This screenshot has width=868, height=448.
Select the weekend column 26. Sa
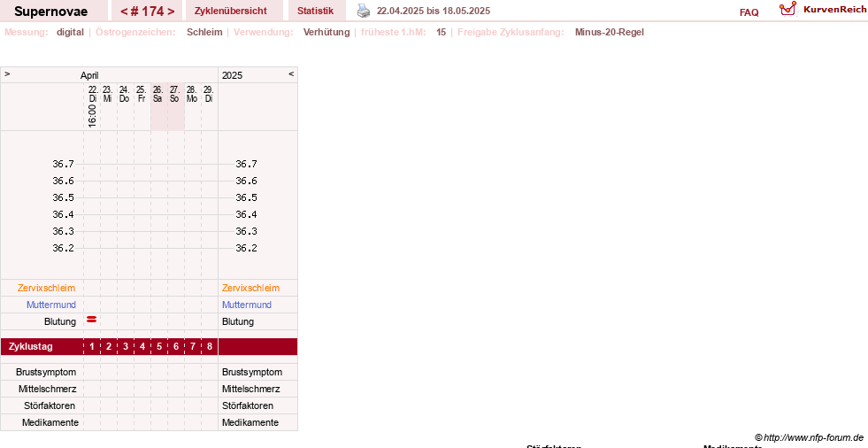157,94
